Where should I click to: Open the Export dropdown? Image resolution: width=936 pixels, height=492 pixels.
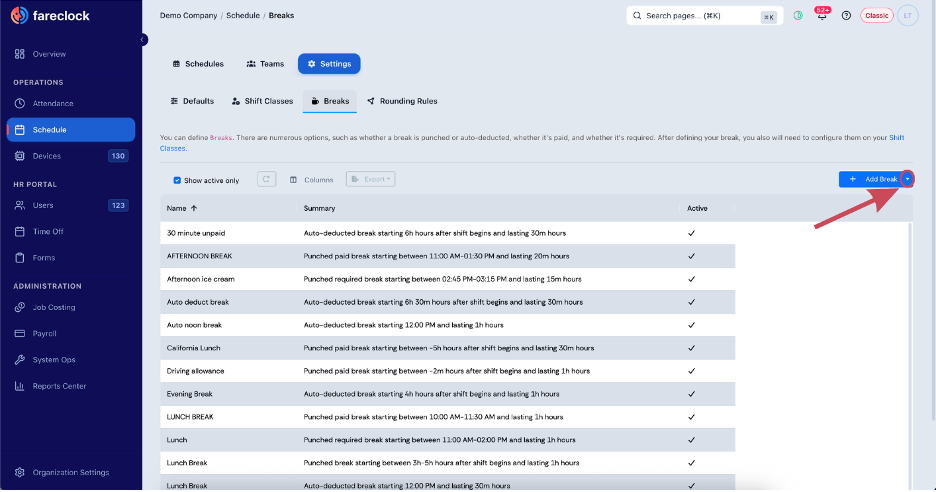(371, 179)
